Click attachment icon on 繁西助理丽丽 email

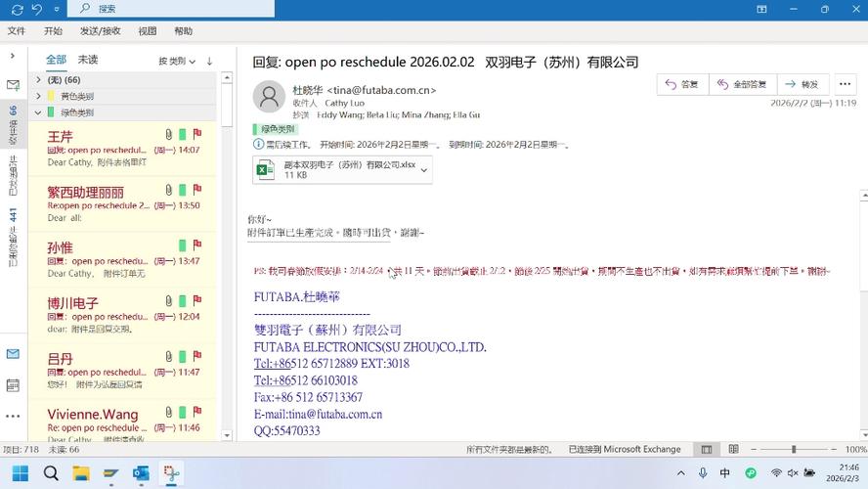pos(168,190)
